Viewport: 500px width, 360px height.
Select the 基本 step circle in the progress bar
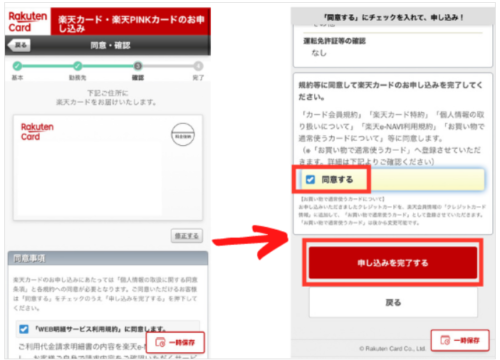pyautogui.click(x=17, y=66)
